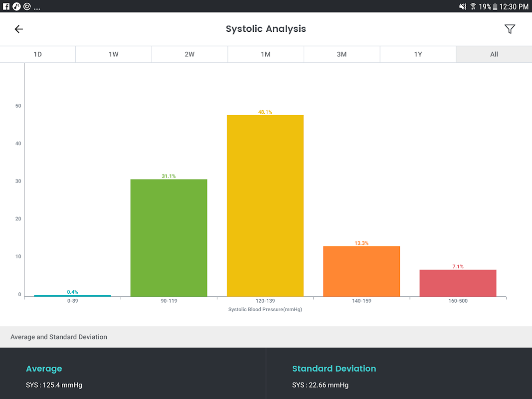Switch to the 3M time range tab
Viewport: 532px width, 399px height.
click(342, 54)
